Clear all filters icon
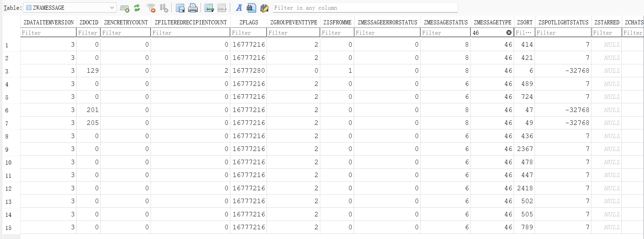The width and height of the screenshot is (644, 239). pyautogui.click(x=151, y=8)
